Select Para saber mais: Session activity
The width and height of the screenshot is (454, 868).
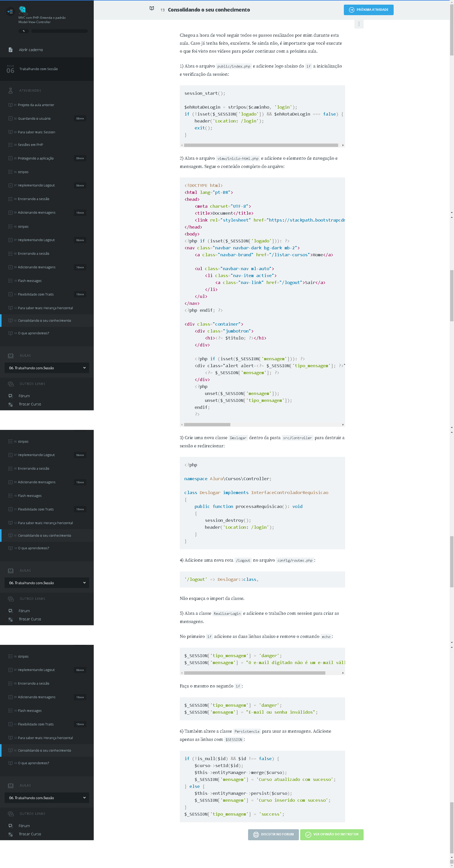[36, 132]
